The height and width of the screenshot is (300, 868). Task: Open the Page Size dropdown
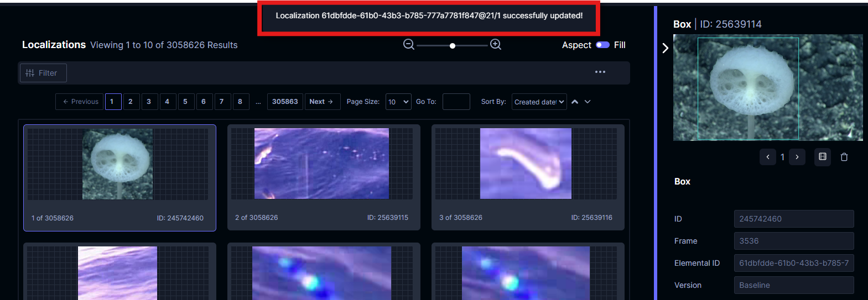pos(398,102)
